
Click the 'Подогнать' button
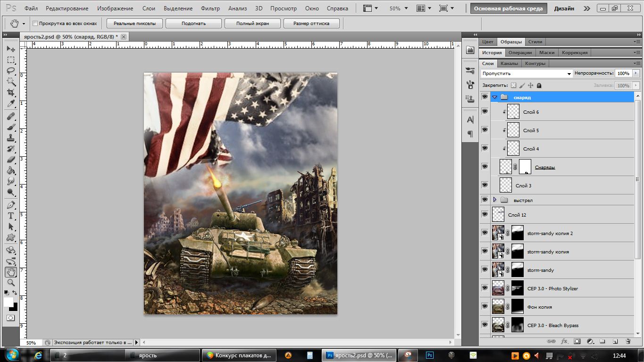pyautogui.click(x=193, y=24)
